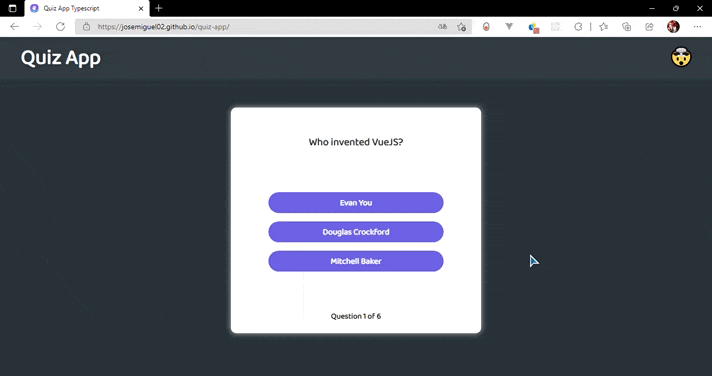Screen dimensions: 712x376
Task: Open the gray V-shaped extension icon
Action: coord(509,27)
